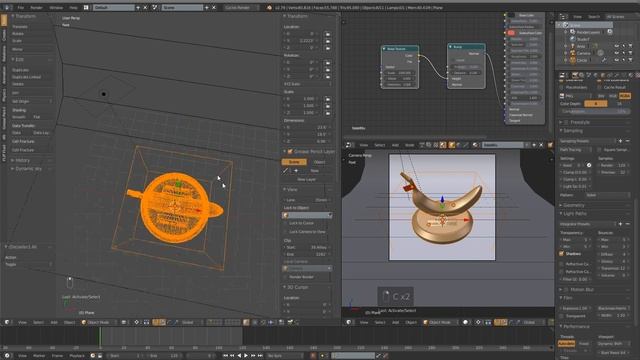Select Scene grease pencil source button
Image resolution: width=640 pixels, height=360 pixels.
(x=294, y=162)
